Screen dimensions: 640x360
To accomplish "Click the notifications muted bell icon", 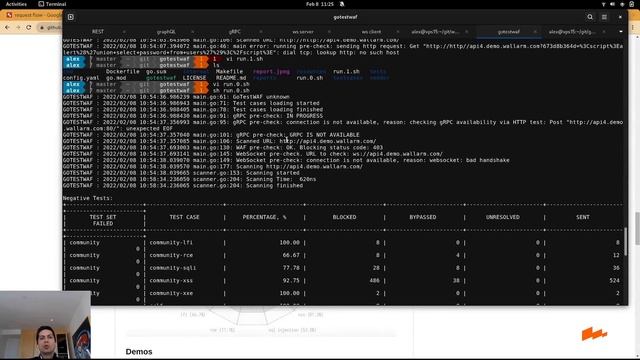I will tap(342, 4).
